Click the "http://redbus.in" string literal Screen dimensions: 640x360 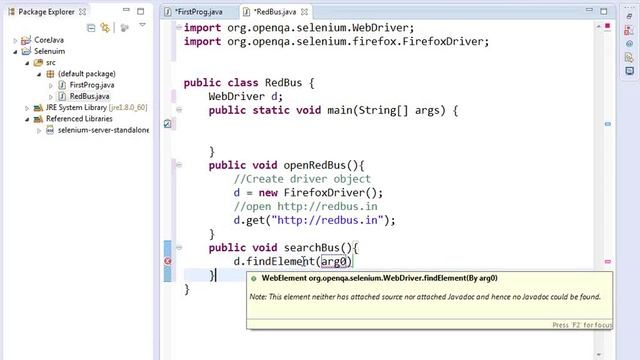pos(327,220)
